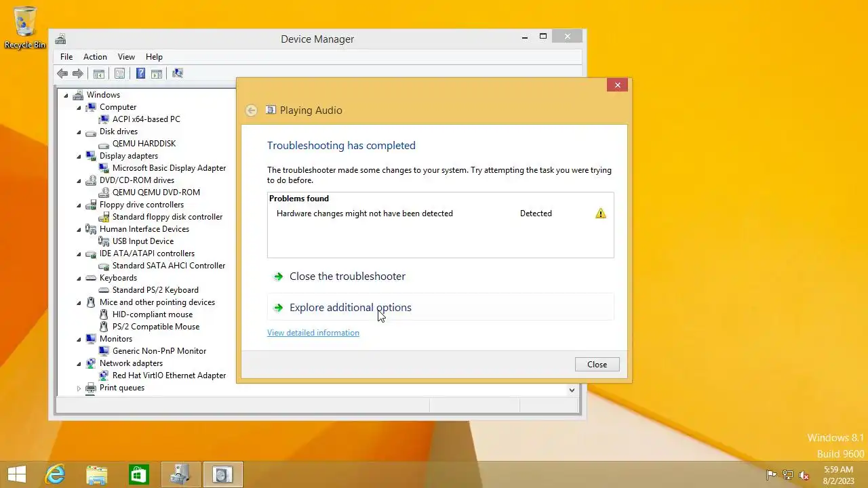868x488 pixels.
Task: Select Generic Non-PnP Monitor
Action: [x=159, y=351]
